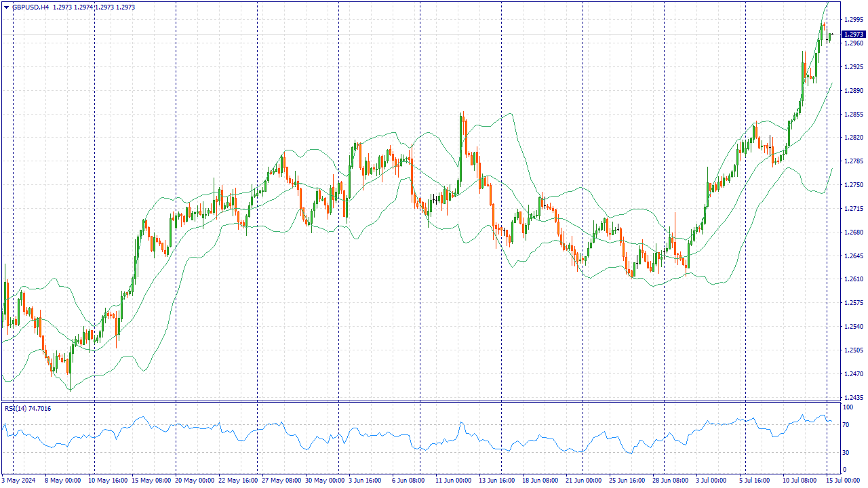Screen dimensions: 868x488
Task: Select the OHLC values 1.2973 1.2974 1.2973 1.2973
Action: pos(94,7)
